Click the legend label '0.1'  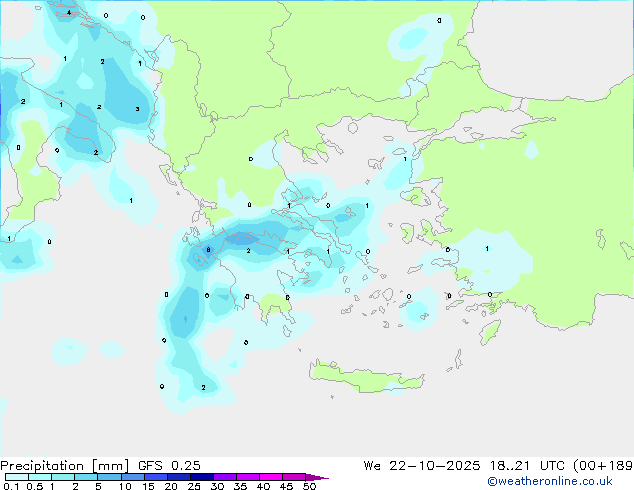[x=11, y=486]
